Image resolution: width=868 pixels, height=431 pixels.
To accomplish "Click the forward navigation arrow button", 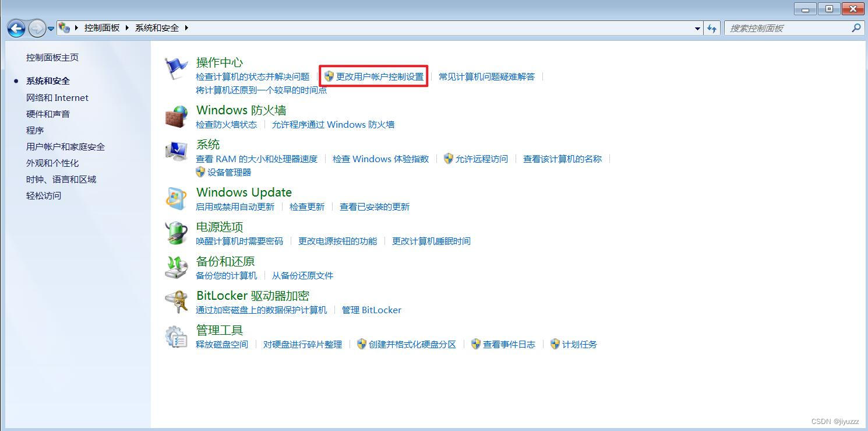I will [x=37, y=28].
